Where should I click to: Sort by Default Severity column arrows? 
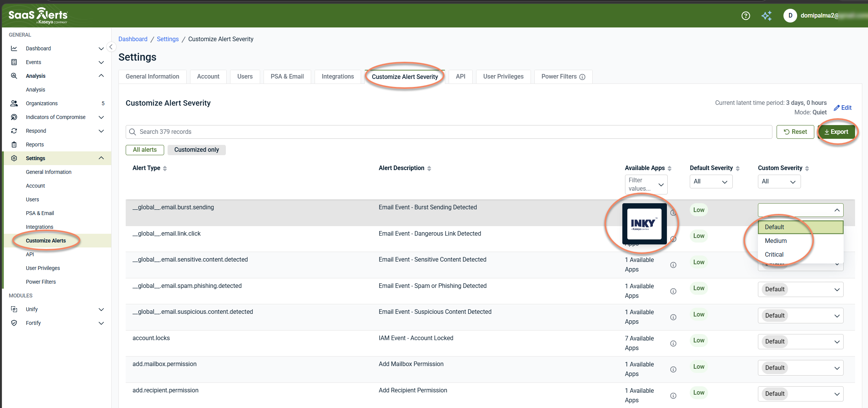[x=738, y=168]
